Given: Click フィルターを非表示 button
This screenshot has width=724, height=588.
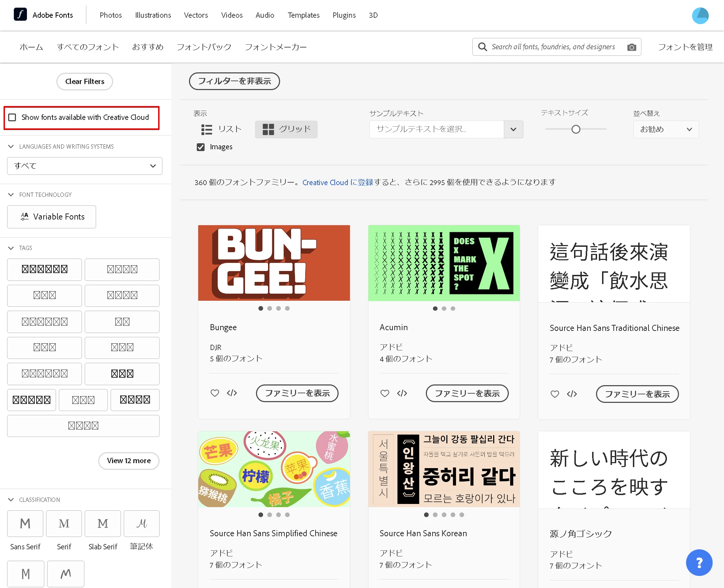Looking at the screenshot, I should (x=234, y=81).
